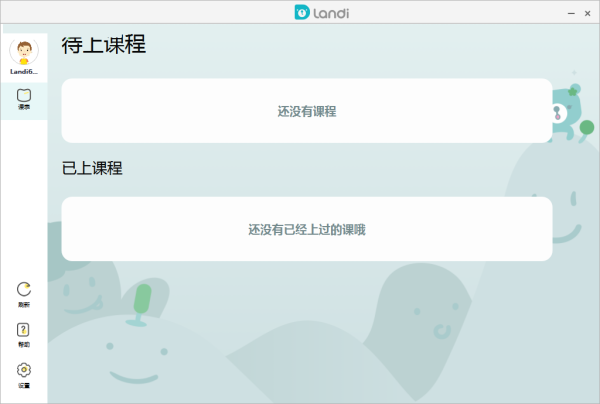Open the 帮助 help question mark icon
Viewport: 600px width, 404px height.
(23, 330)
